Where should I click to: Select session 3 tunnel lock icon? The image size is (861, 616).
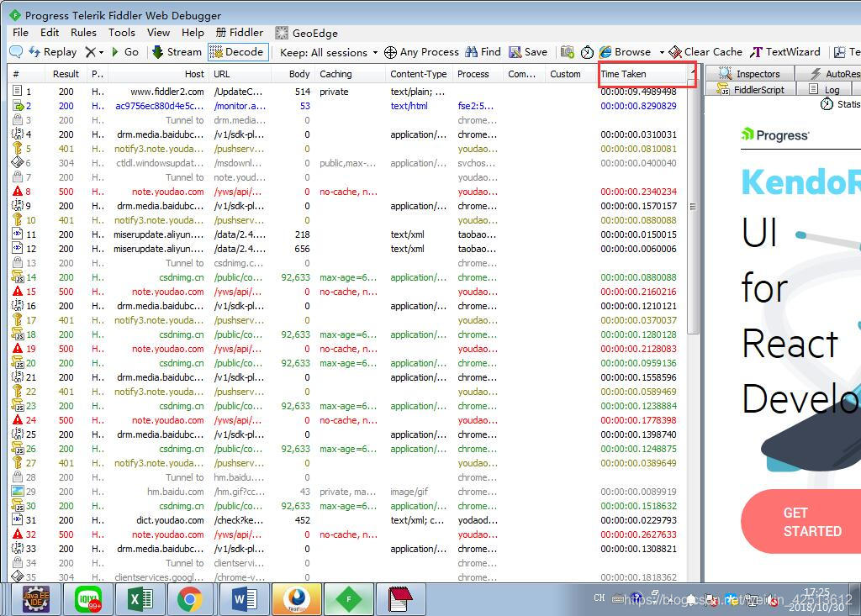[x=18, y=120]
